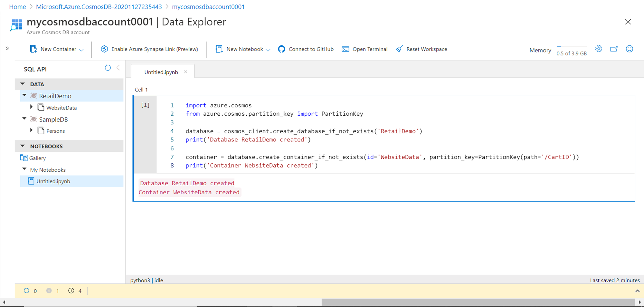Enable Azure Synapse Link (Preview)
This screenshot has height=307, width=644.
click(149, 49)
